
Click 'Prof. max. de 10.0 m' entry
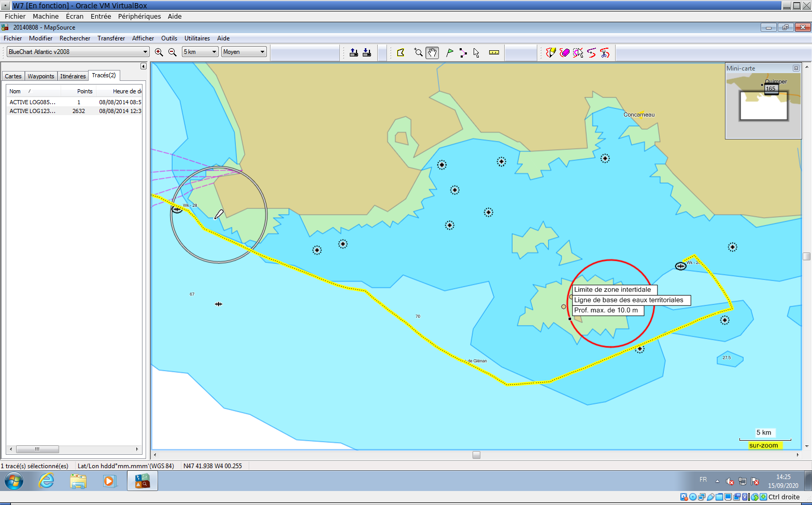608,311
